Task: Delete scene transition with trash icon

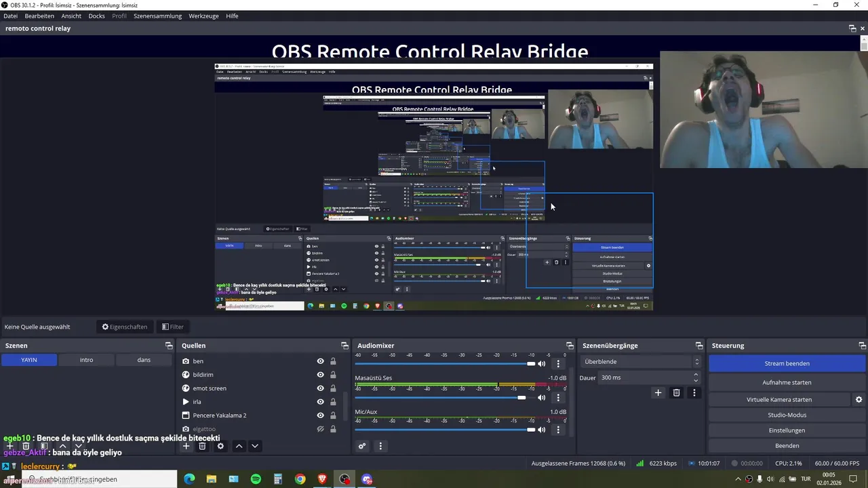Action: pos(676,392)
